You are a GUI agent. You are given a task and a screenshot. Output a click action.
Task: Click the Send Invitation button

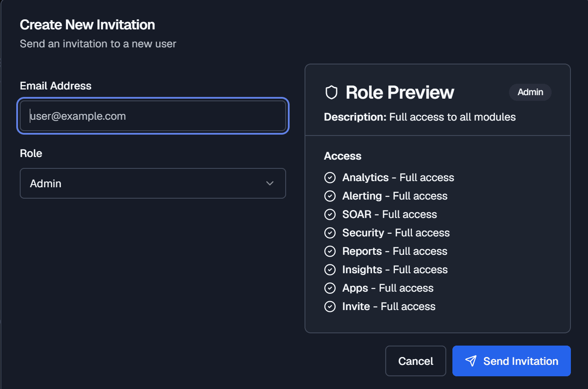point(512,361)
